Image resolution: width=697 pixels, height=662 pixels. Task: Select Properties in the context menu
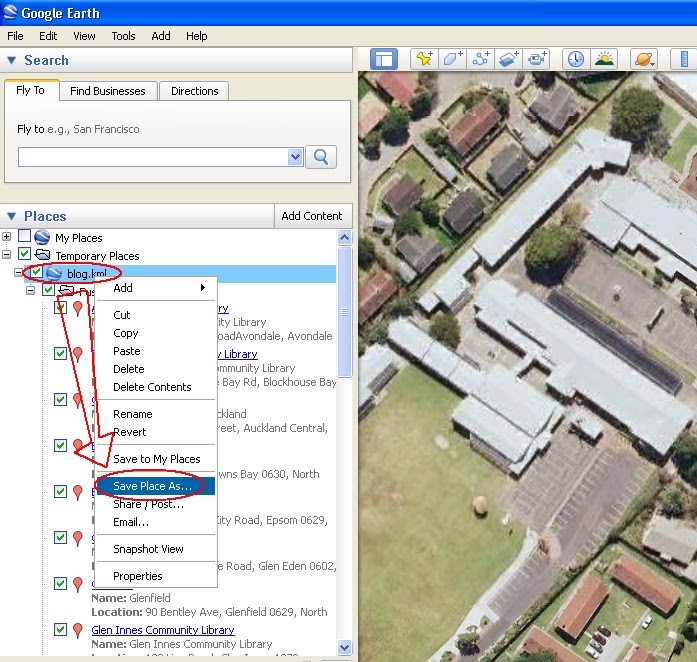pyautogui.click(x=156, y=576)
